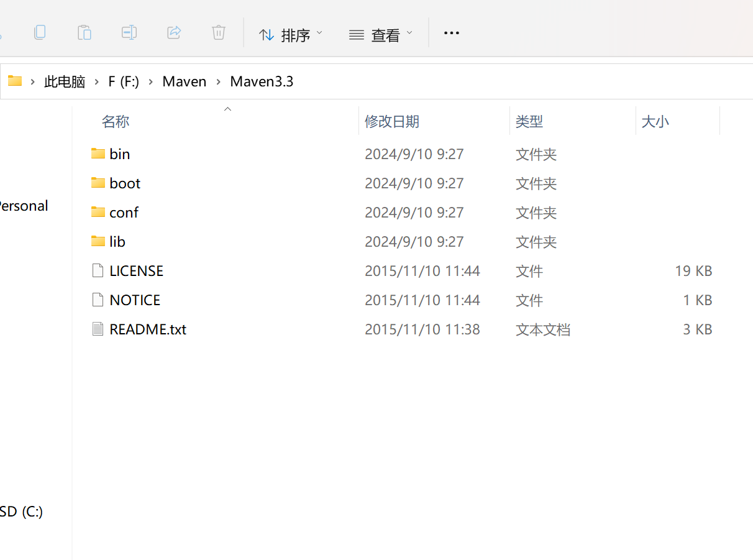Select the conf folder name
The width and height of the screenshot is (753, 560).
(124, 212)
